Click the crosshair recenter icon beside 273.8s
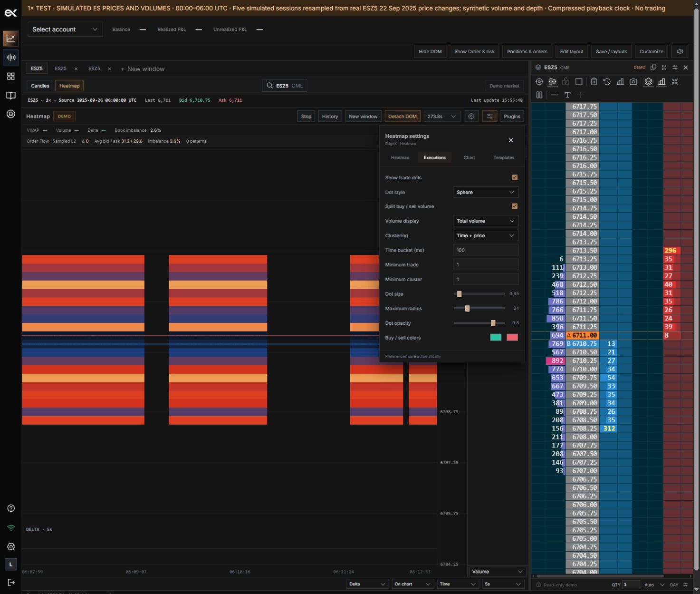Image resolution: width=700 pixels, height=594 pixels. (x=471, y=117)
